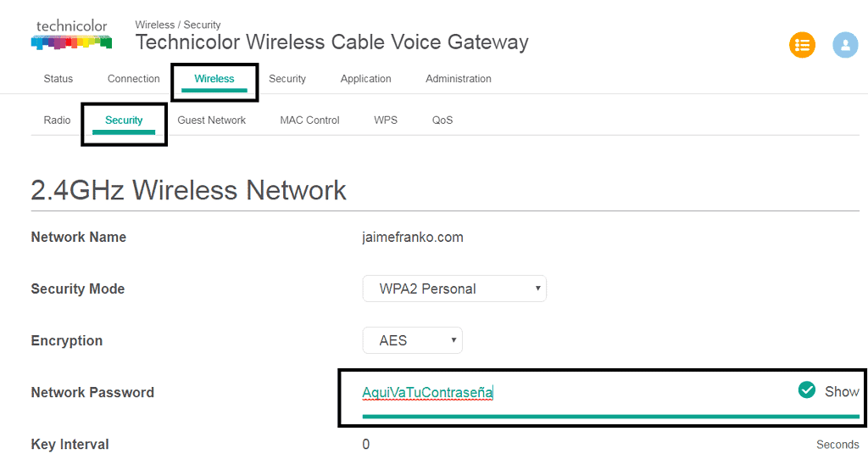
Task: Click the Technicolor logo
Action: 71,34
